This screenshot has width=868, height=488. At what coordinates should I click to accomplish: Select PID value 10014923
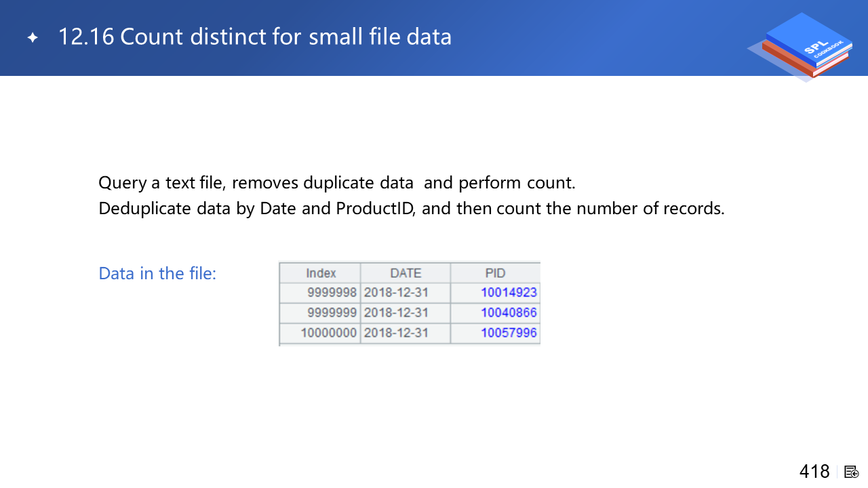pyautogui.click(x=509, y=293)
